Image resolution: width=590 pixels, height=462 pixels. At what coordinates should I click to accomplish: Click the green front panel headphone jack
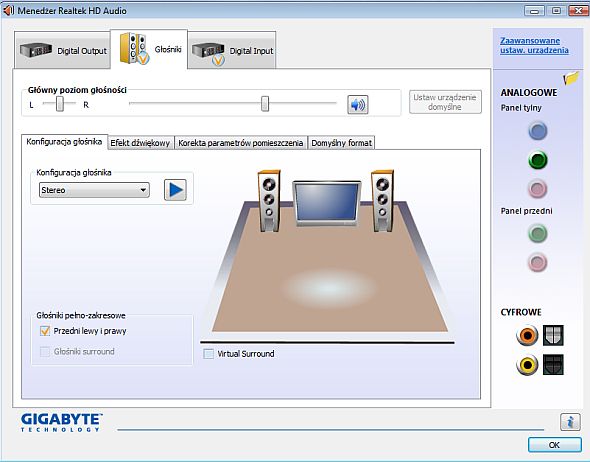(537, 233)
